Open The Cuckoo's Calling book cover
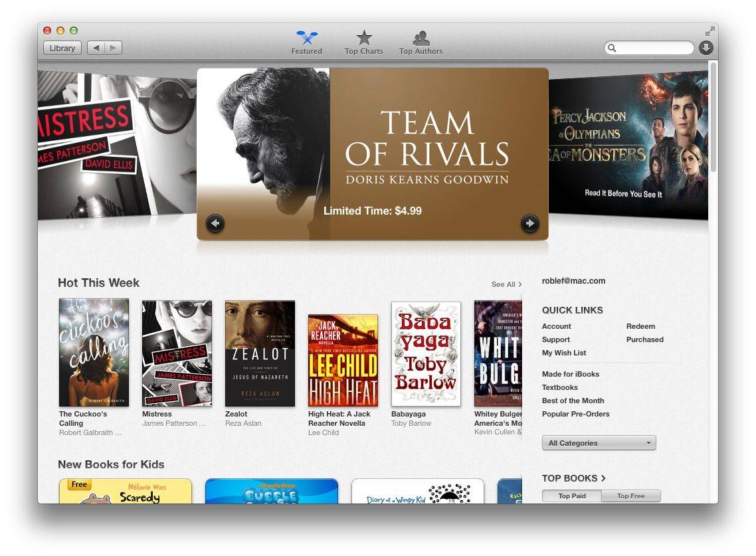Image resolution: width=756 pixels, height=556 pixels. pos(94,352)
